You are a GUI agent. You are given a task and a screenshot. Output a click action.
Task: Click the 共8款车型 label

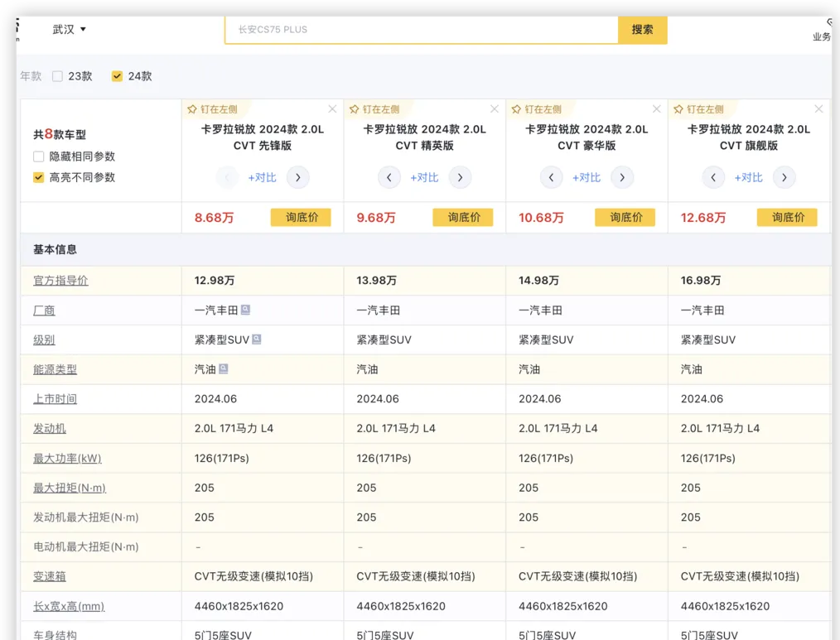tap(60, 134)
